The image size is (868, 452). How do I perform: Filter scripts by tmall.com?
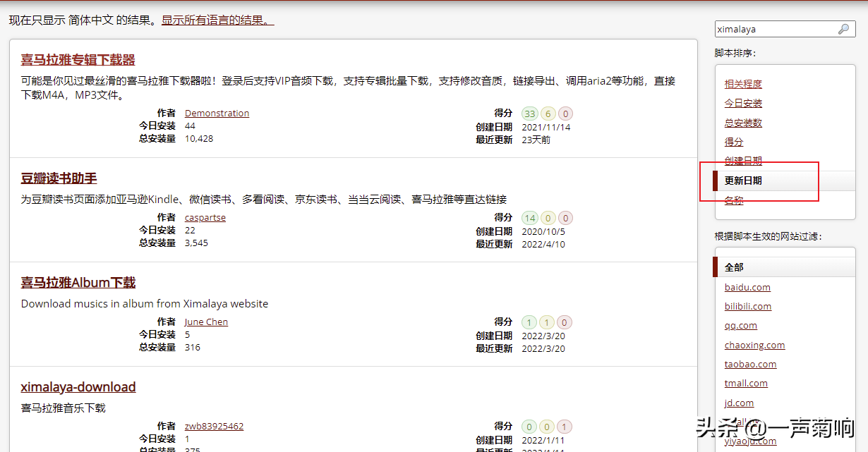pos(746,383)
